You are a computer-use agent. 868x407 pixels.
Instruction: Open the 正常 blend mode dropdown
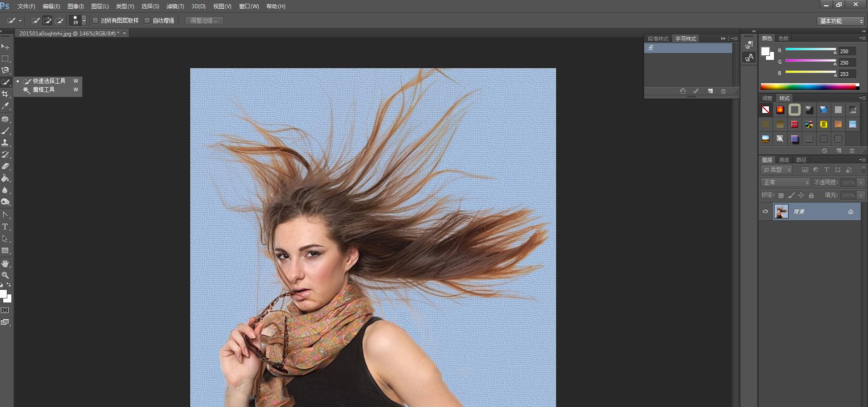(785, 182)
